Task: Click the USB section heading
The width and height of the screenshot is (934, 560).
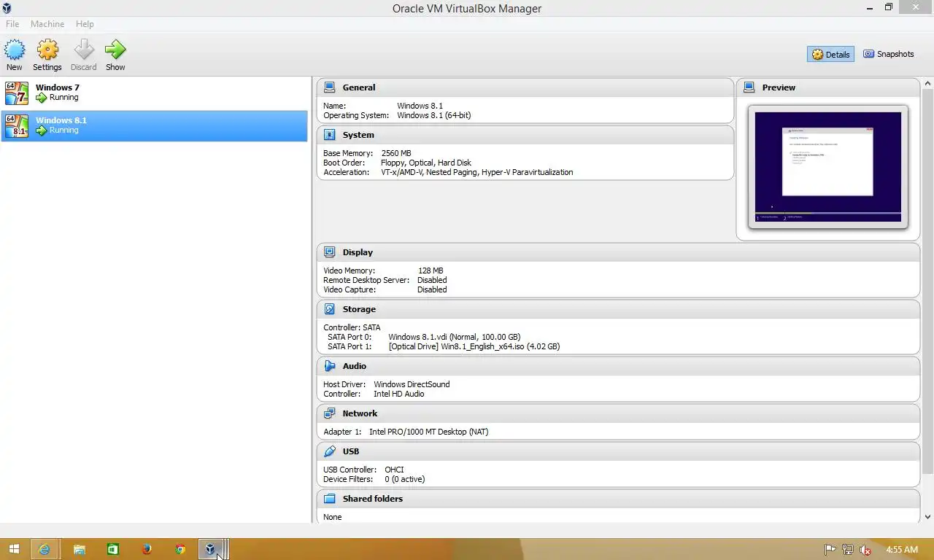Action: click(351, 451)
